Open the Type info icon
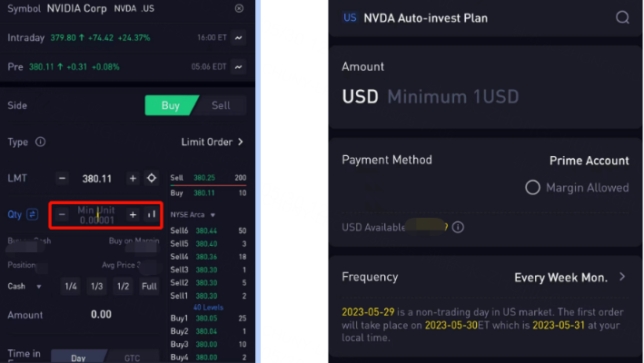 pyautogui.click(x=40, y=142)
